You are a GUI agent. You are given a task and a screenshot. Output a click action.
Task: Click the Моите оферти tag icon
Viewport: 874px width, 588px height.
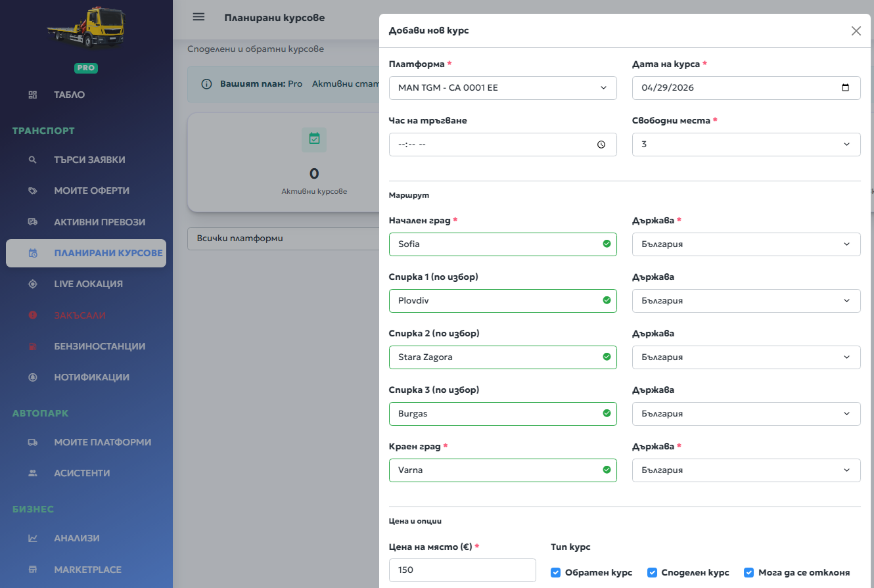(x=33, y=191)
